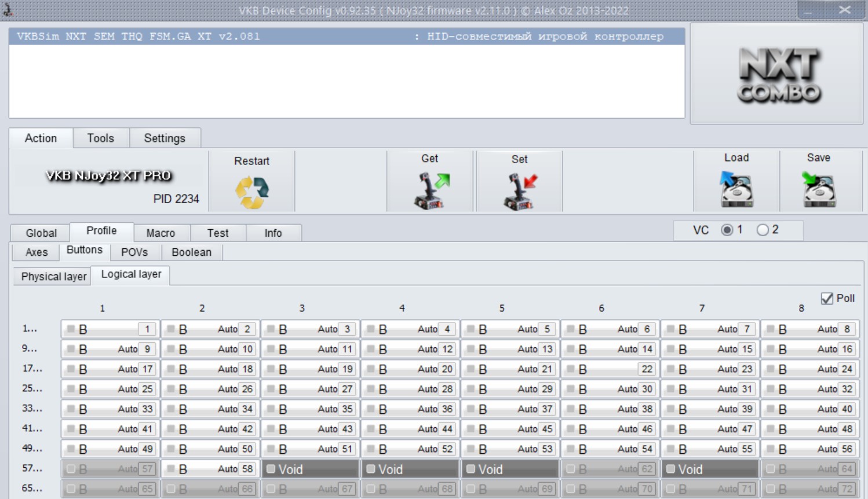The image size is (868, 499).
Task: Click the Set joystick icon
Action: tap(520, 191)
